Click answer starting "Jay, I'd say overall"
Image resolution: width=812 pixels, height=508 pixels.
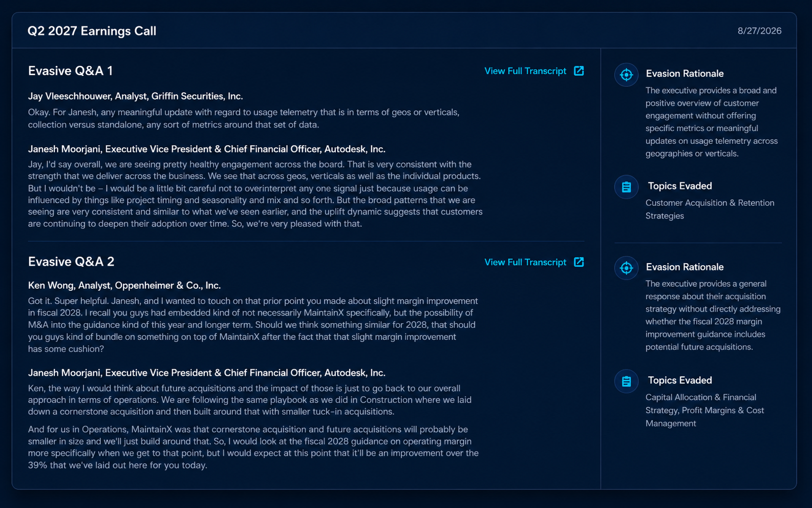255,194
